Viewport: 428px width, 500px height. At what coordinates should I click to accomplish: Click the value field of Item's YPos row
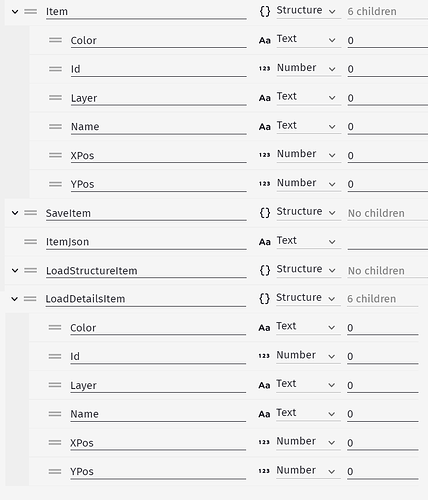pos(388,184)
